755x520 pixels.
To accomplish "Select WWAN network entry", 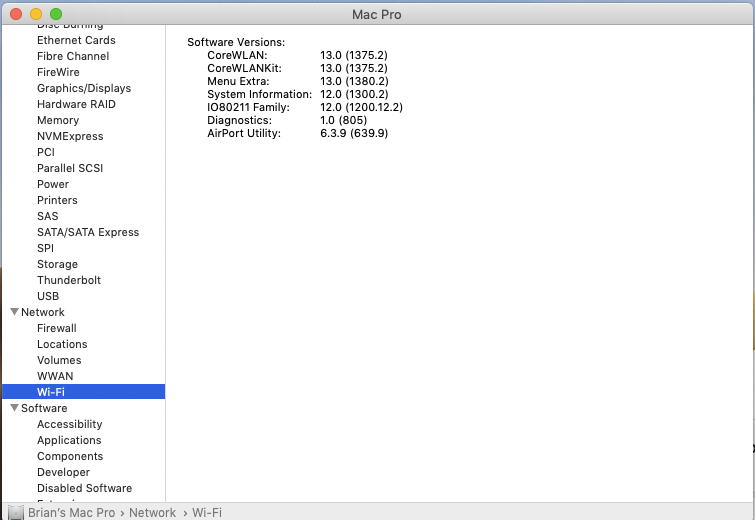I will [x=55, y=376].
